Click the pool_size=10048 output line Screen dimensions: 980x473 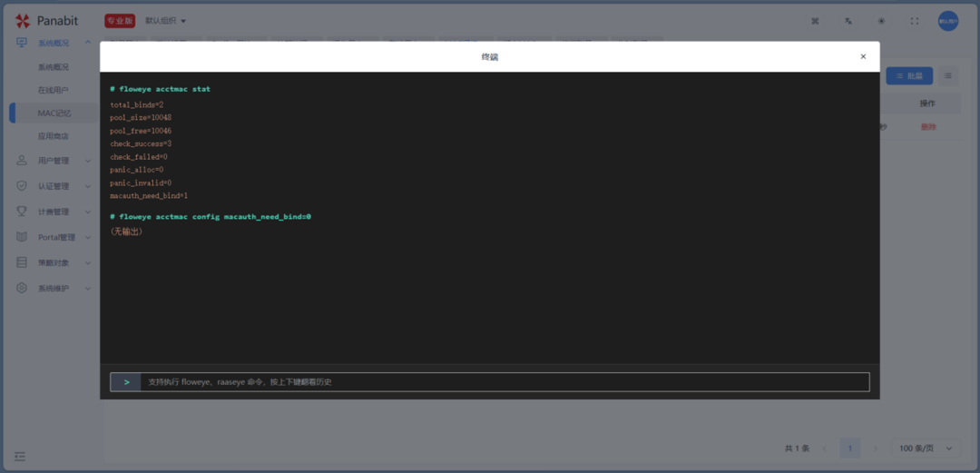[x=141, y=118]
